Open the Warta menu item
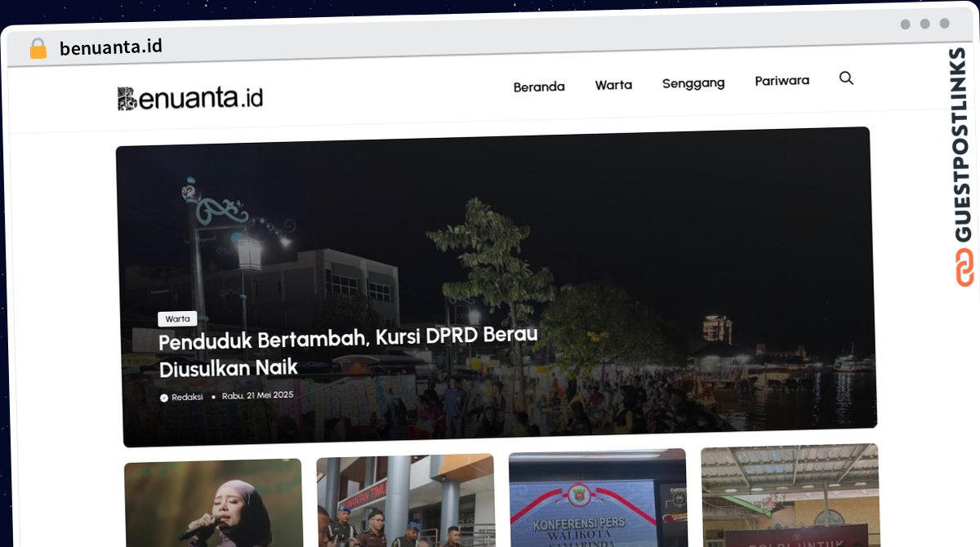This screenshot has height=547, width=980. (x=613, y=84)
